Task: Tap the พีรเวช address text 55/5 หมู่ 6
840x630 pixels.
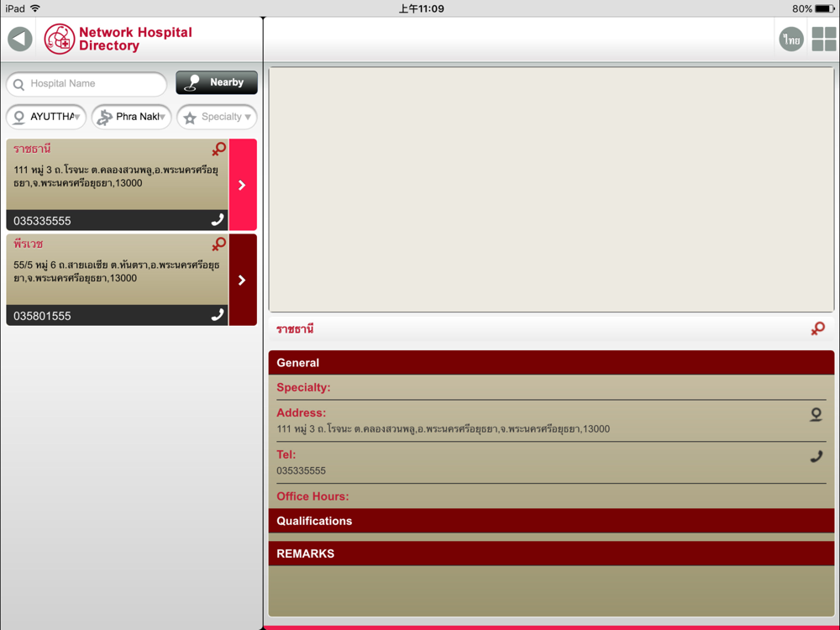Action: point(116,271)
